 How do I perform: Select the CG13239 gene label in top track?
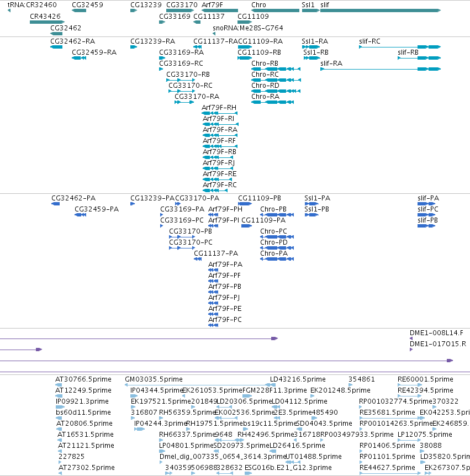point(146,5)
